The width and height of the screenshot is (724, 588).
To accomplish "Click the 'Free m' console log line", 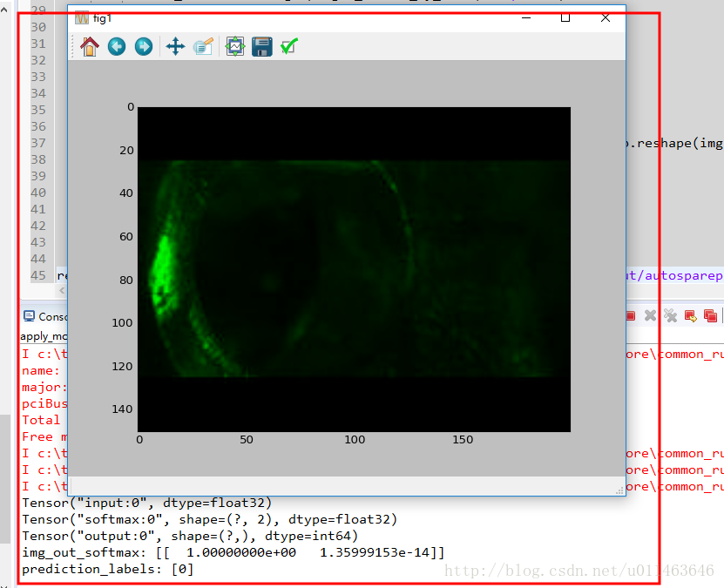I will coord(44,437).
